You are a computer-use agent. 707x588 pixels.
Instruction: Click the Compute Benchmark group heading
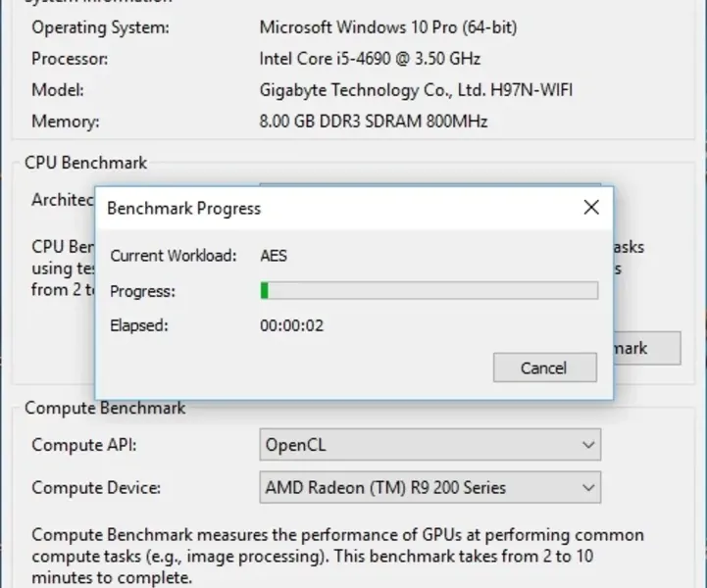[105, 408]
